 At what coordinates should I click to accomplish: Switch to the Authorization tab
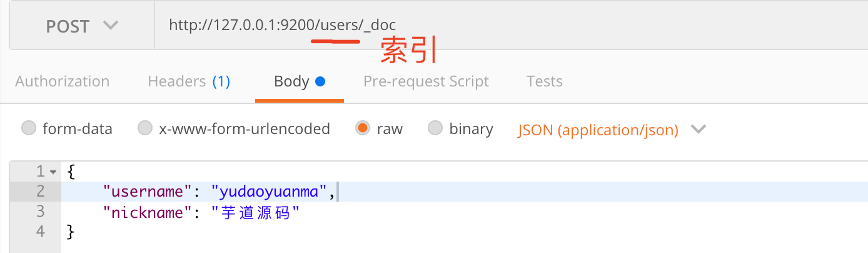click(62, 81)
